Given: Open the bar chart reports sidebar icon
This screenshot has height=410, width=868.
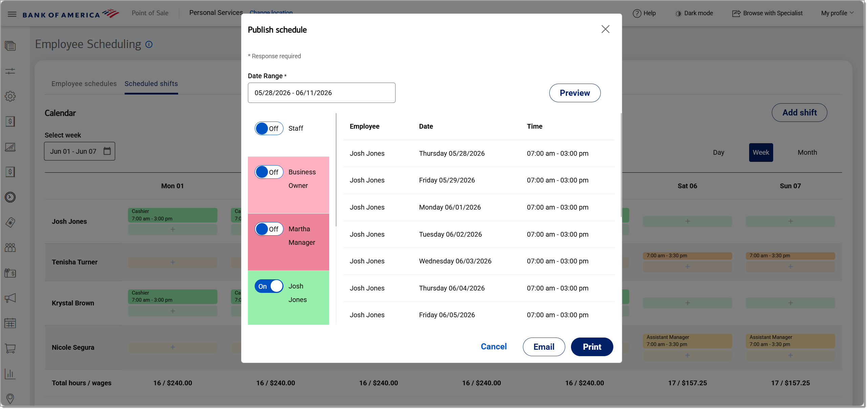Looking at the screenshot, I should coord(10,374).
